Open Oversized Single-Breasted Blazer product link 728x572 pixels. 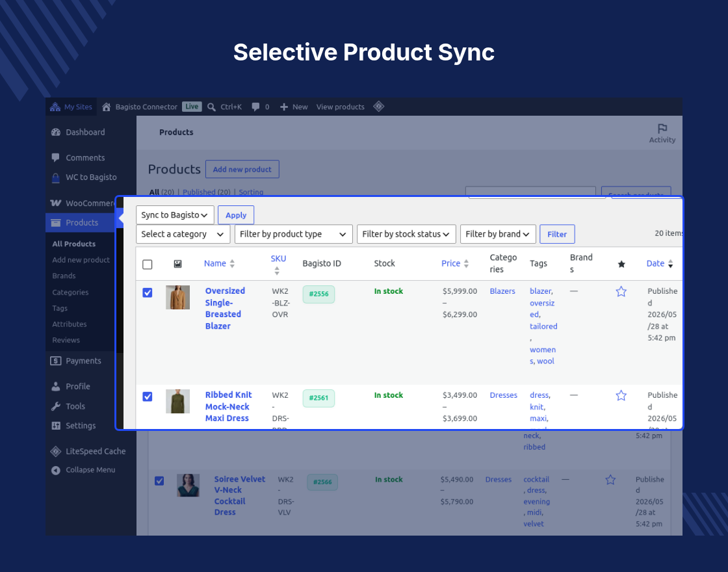pos(225,308)
